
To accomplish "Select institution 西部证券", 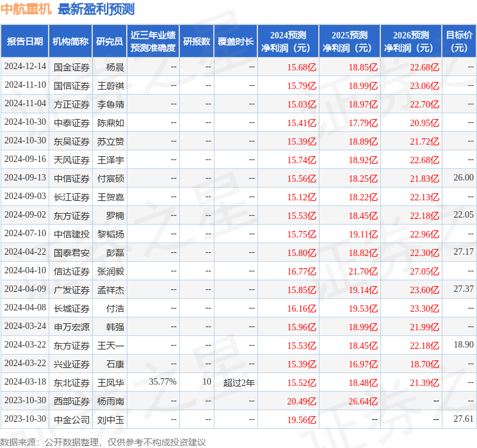I will tap(72, 401).
